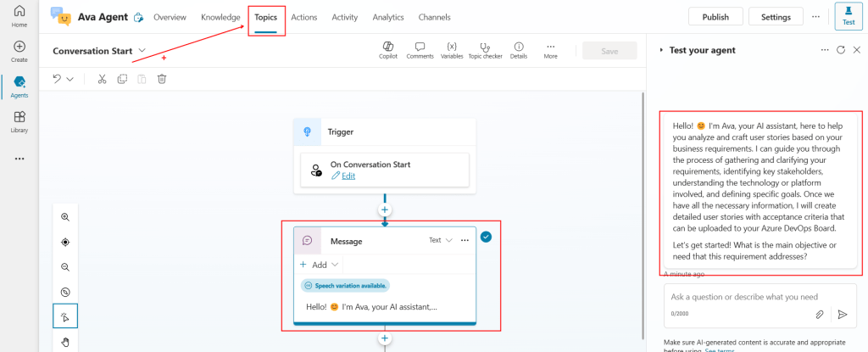
Task: Click the Edit link under trigger
Action: [348, 176]
